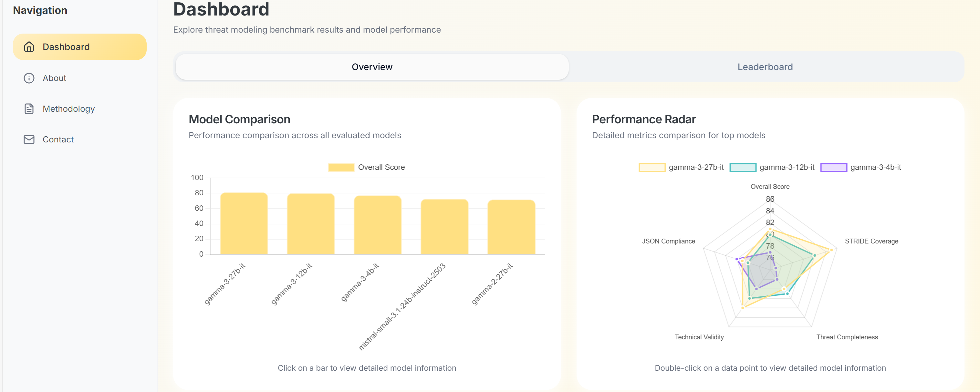Hide gamma-3-12b-it series in radar legend

[x=742, y=167]
